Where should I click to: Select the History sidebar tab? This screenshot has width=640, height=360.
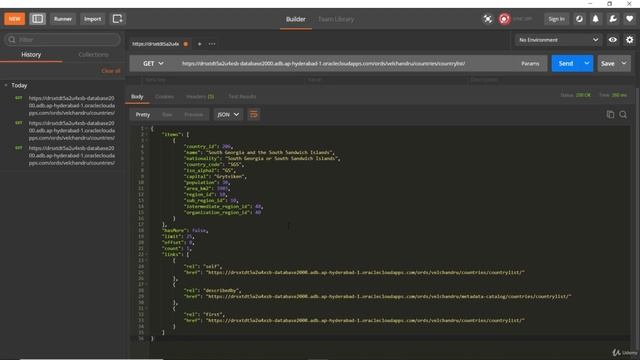coord(31,54)
